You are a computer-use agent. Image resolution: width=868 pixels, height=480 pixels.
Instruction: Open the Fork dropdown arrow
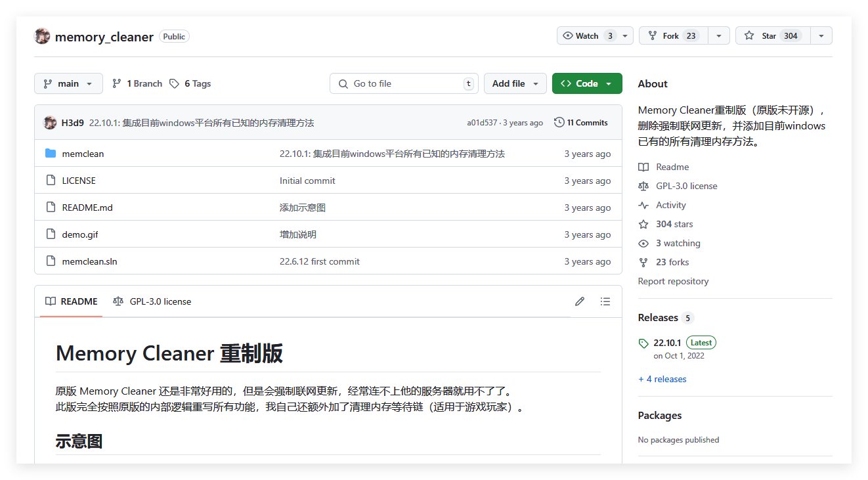click(x=719, y=35)
